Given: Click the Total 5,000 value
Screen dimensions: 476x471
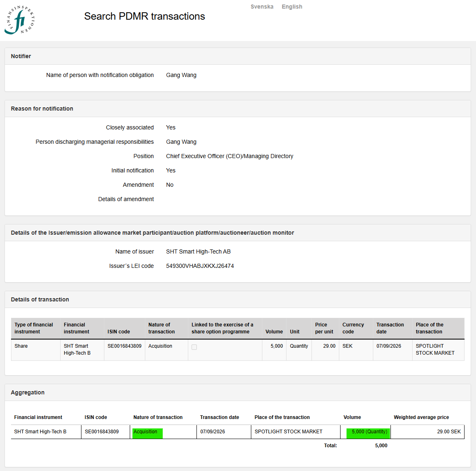Looking at the screenshot, I should [381, 446].
